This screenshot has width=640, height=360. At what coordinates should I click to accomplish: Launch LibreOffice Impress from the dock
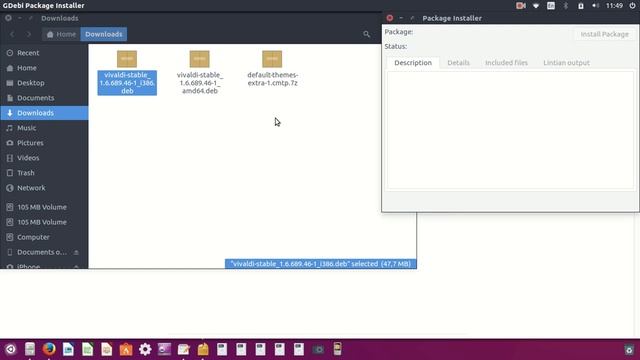coord(107,349)
